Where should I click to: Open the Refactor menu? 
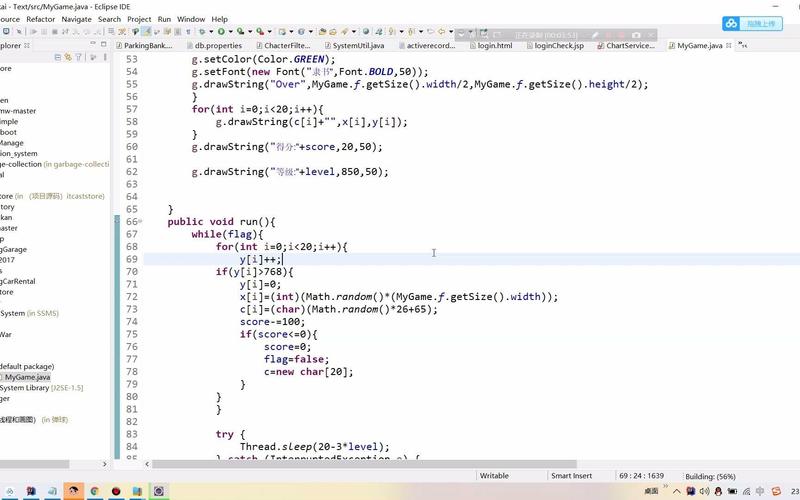coord(40,19)
